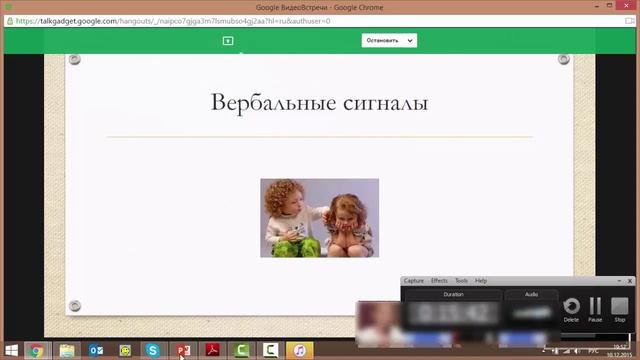Click the Duration timer display
The width and height of the screenshot is (640, 360).
(x=453, y=313)
